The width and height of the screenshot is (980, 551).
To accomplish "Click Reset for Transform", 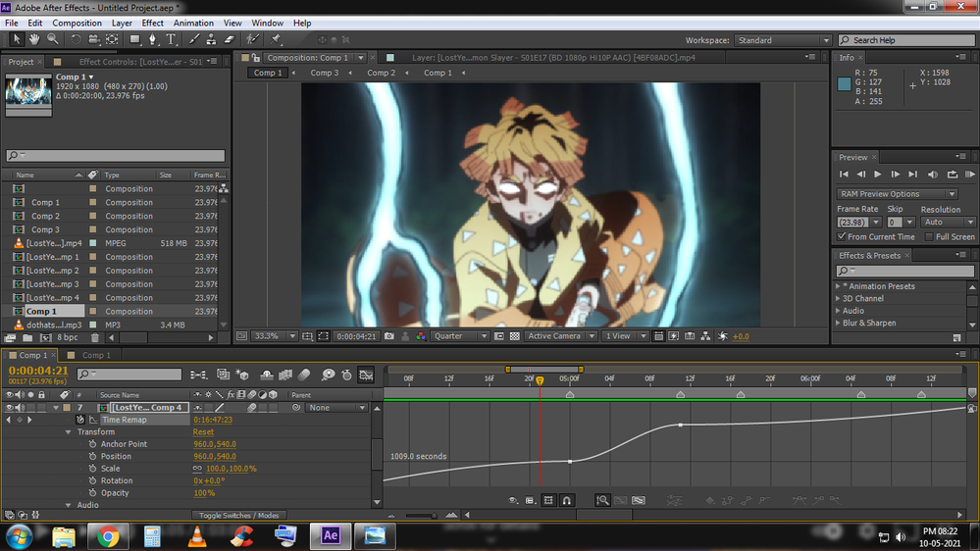I will (x=203, y=432).
